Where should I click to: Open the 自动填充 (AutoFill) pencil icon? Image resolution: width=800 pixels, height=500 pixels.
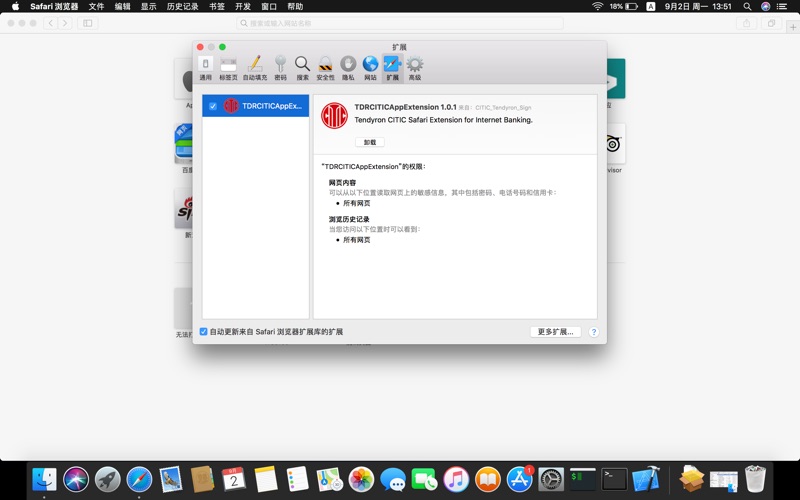click(x=254, y=66)
